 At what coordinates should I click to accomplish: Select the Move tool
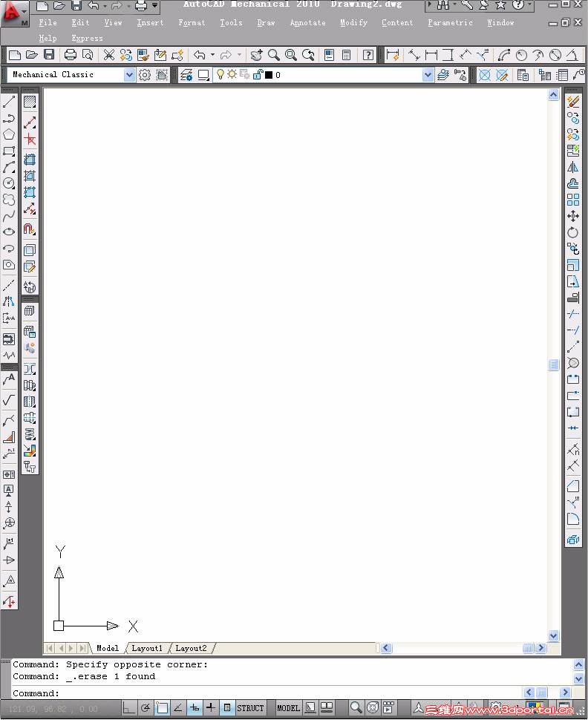coord(573,216)
